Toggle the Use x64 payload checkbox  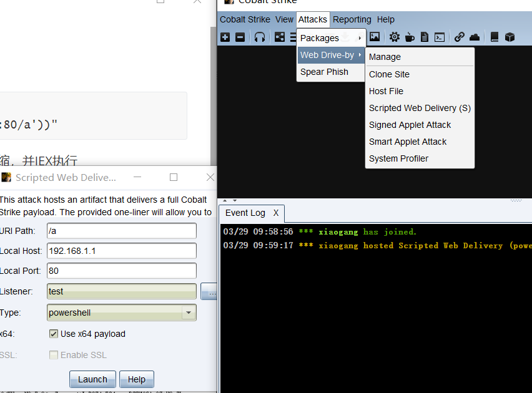tap(53, 334)
